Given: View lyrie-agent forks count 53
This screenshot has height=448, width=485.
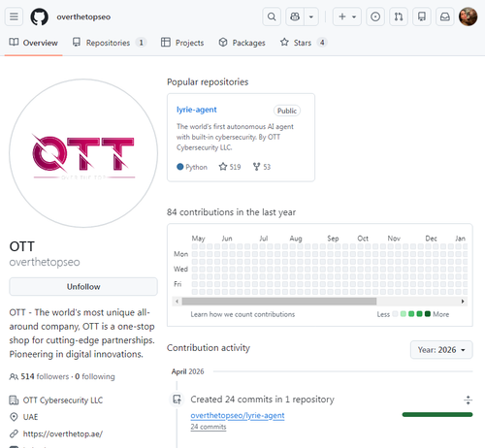Looking at the screenshot, I should 262,167.
